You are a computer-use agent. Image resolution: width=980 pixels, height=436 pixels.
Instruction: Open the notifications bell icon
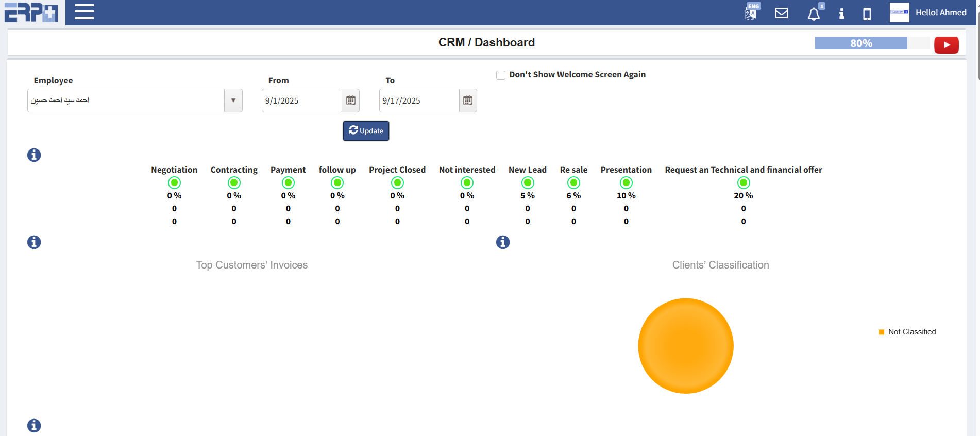814,13
